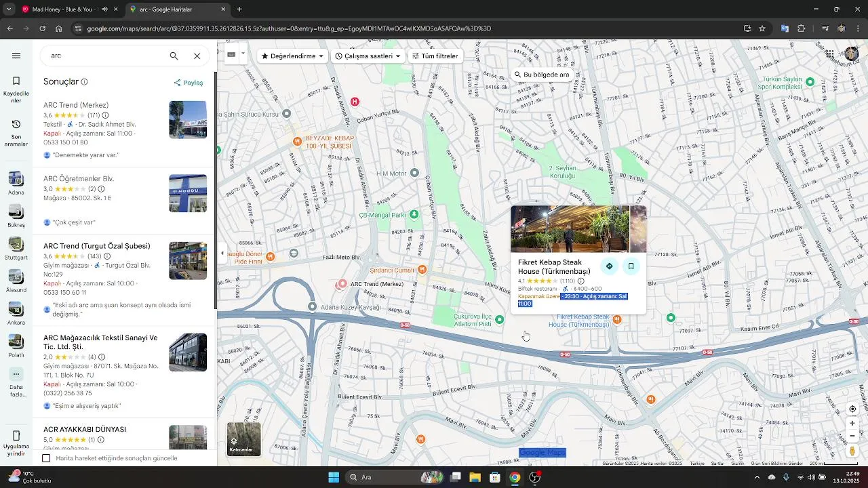Zoom in the map with plus button
The height and width of the screenshot is (488, 868).
(852, 423)
